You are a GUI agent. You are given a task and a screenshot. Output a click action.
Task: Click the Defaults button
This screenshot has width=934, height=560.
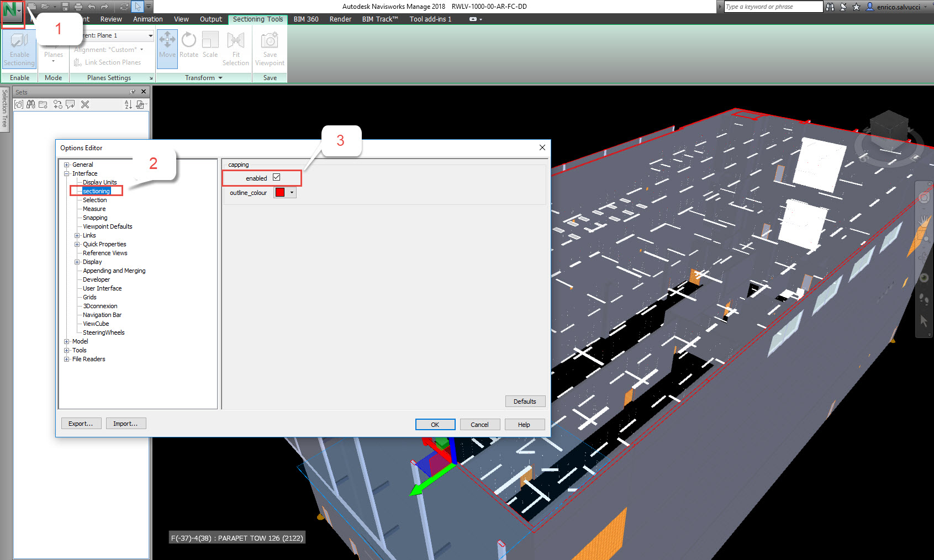tap(525, 401)
